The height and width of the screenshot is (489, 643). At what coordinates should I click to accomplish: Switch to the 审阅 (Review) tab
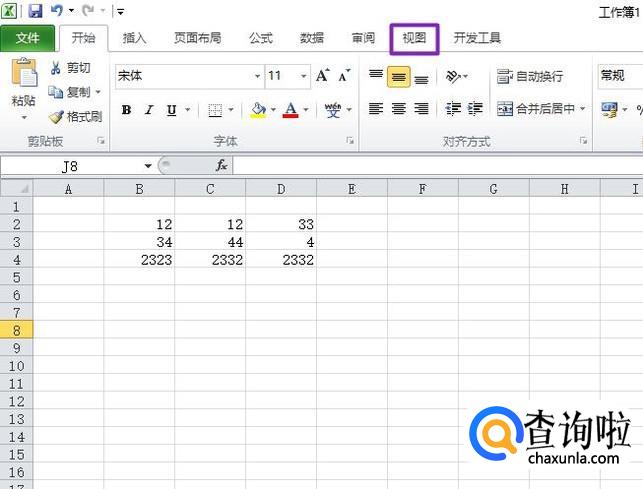tap(363, 38)
